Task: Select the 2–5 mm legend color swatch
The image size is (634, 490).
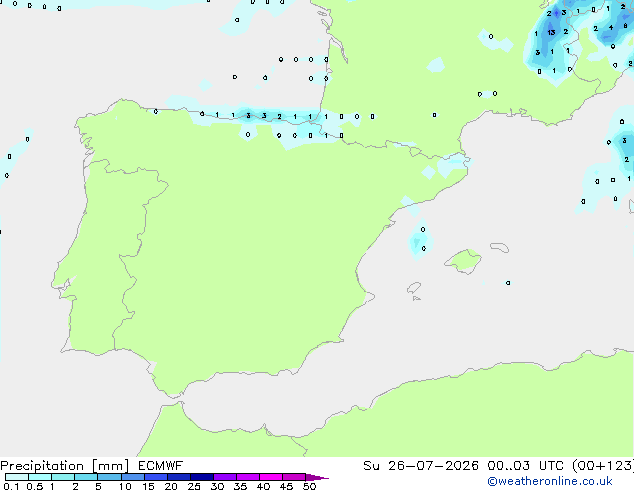Action: (86, 477)
